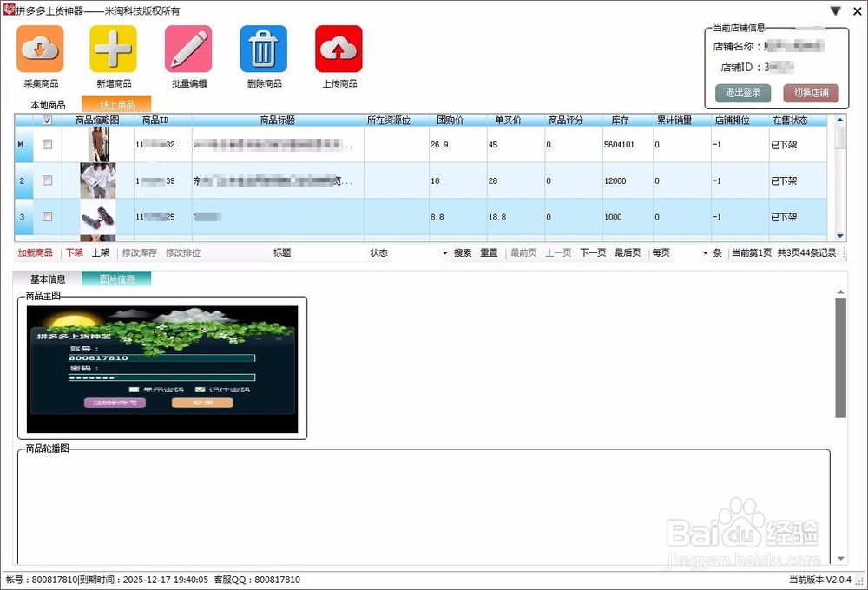Viewport: 868px width, 590px height.
Task: Toggle the select-all checkbox in table header
Action: (47, 120)
